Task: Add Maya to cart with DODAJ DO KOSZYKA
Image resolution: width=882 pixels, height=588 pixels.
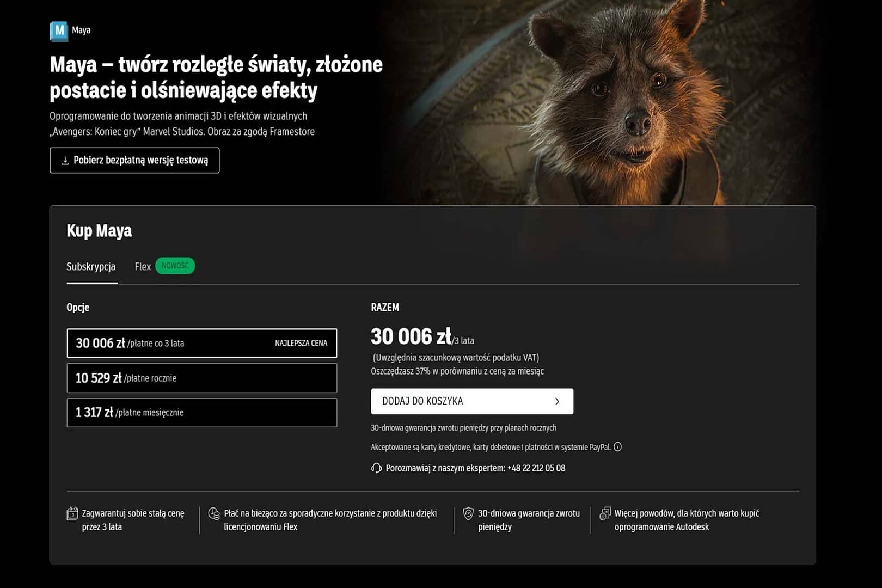Action: (x=472, y=401)
